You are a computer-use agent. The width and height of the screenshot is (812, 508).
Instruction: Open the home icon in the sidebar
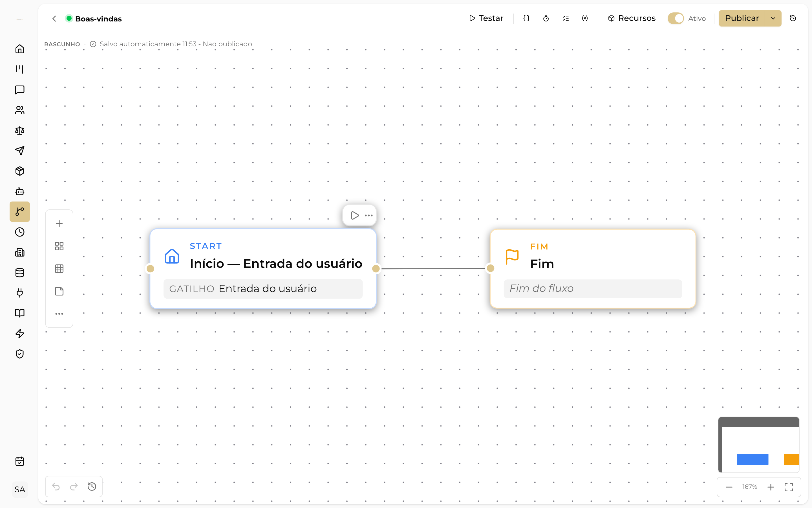tap(20, 49)
